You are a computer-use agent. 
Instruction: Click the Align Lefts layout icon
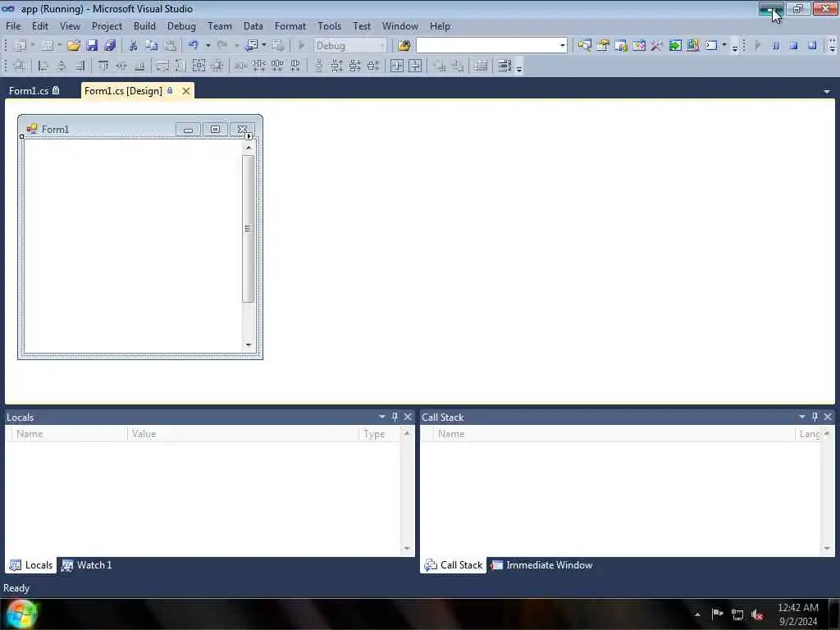[43, 66]
